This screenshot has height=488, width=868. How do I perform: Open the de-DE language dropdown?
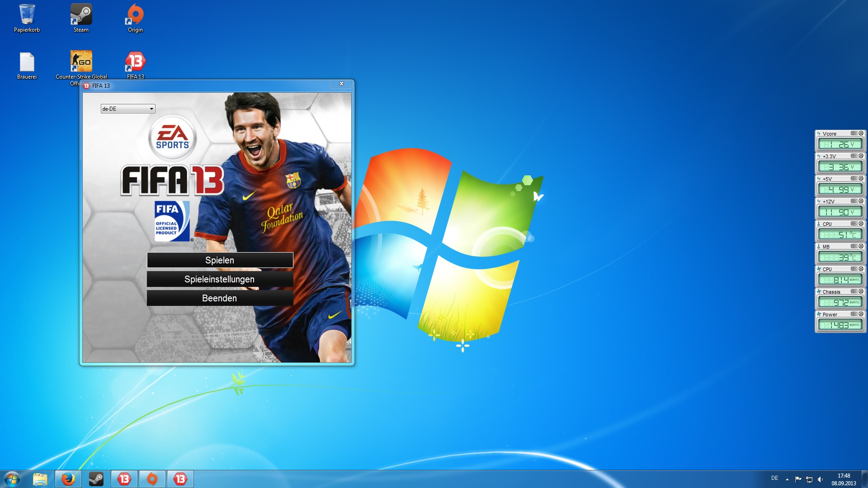[x=128, y=109]
